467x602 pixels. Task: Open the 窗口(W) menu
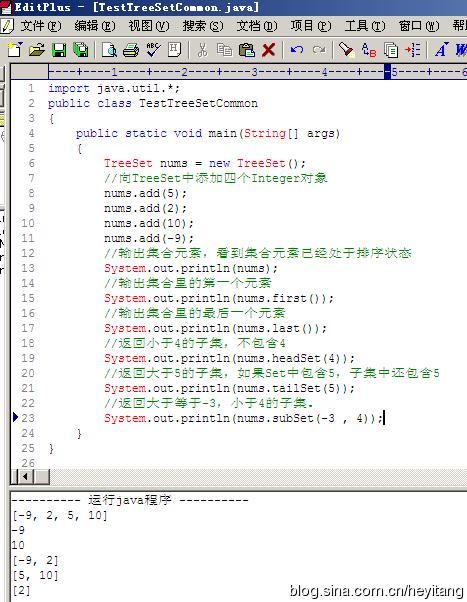click(x=419, y=26)
